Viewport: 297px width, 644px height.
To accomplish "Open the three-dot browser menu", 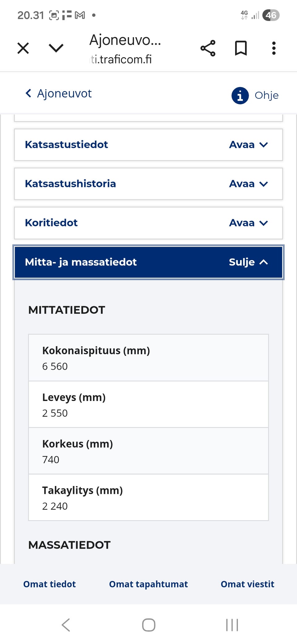I will (273, 48).
